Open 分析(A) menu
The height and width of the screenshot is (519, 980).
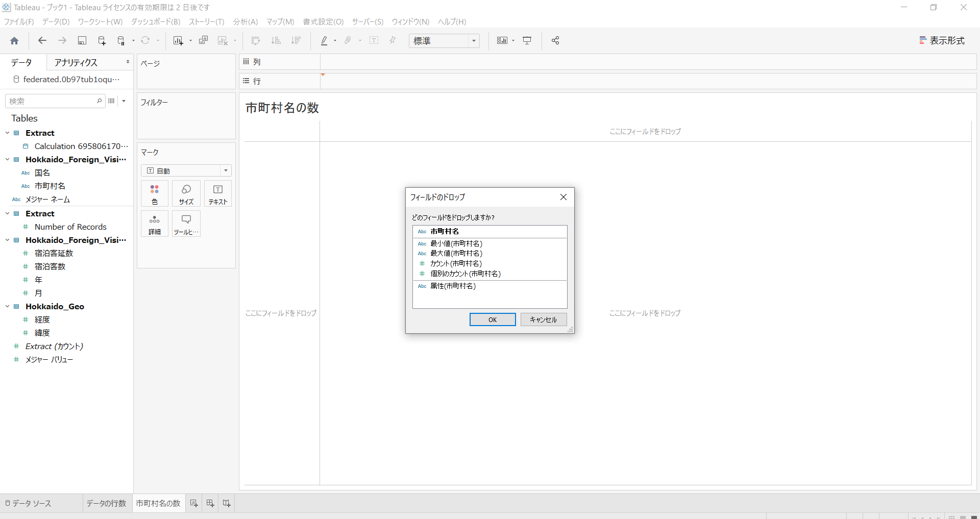coord(246,22)
